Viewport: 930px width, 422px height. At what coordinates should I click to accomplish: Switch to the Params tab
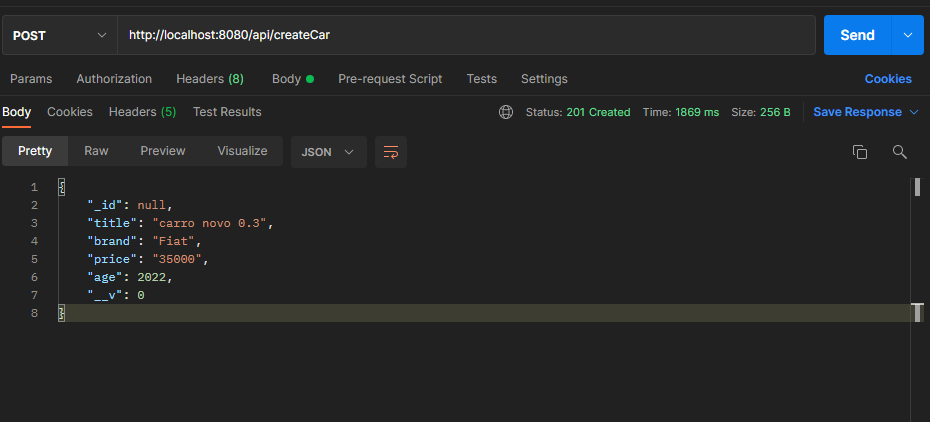31,79
